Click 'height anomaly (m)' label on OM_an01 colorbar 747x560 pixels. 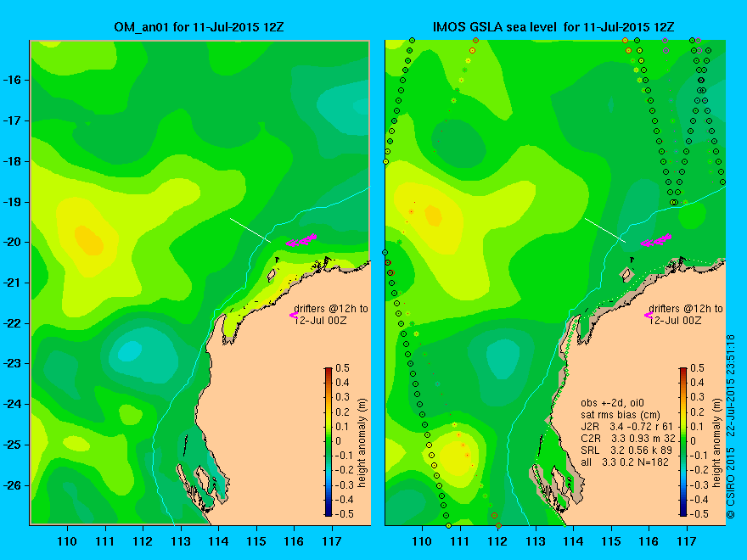362,442
